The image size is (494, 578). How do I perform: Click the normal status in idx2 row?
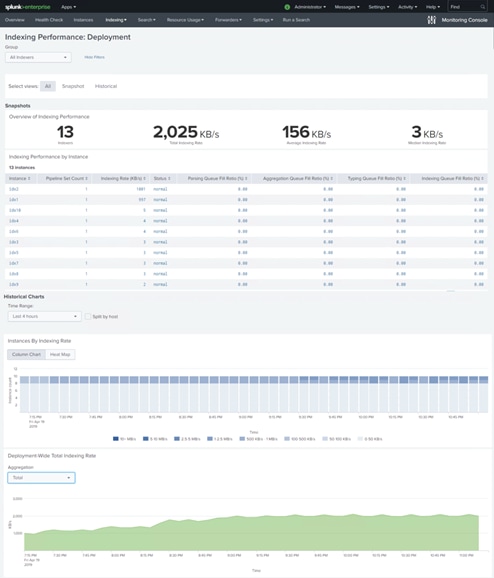point(160,189)
